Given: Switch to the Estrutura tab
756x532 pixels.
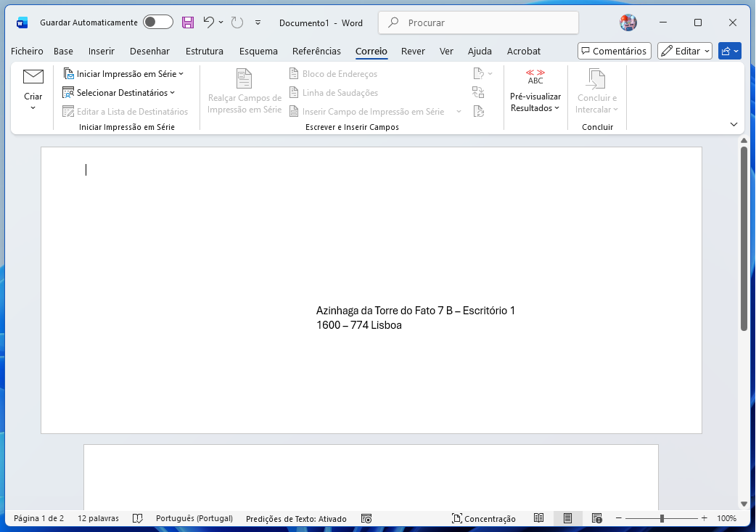Looking at the screenshot, I should click(205, 51).
